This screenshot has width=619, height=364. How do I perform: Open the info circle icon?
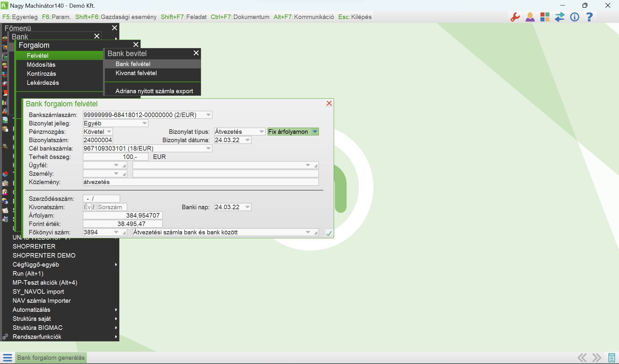click(x=574, y=17)
